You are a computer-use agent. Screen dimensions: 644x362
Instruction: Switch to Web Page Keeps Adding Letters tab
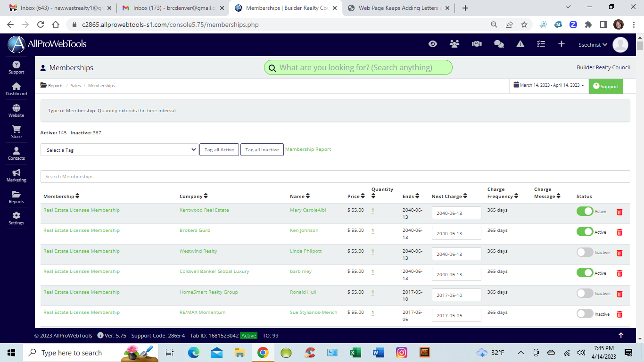click(x=398, y=8)
